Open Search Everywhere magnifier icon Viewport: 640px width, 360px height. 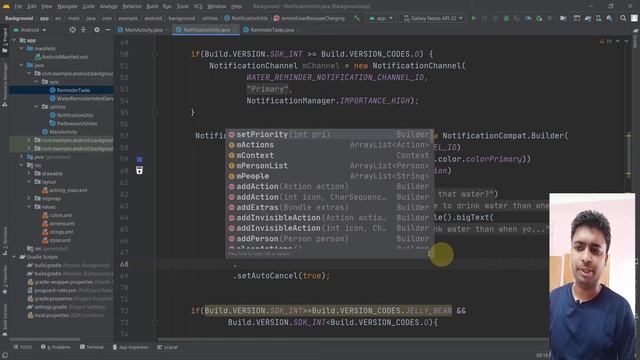coord(623,18)
